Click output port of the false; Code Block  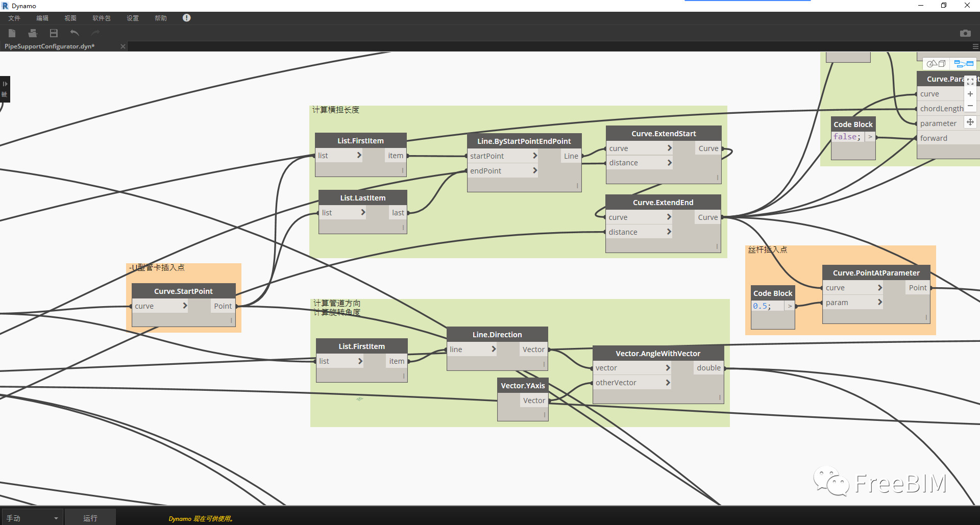(x=870, y=137)
